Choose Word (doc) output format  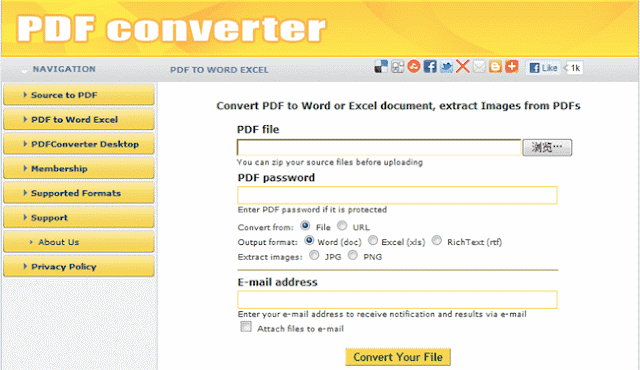[x=309, y=241]
